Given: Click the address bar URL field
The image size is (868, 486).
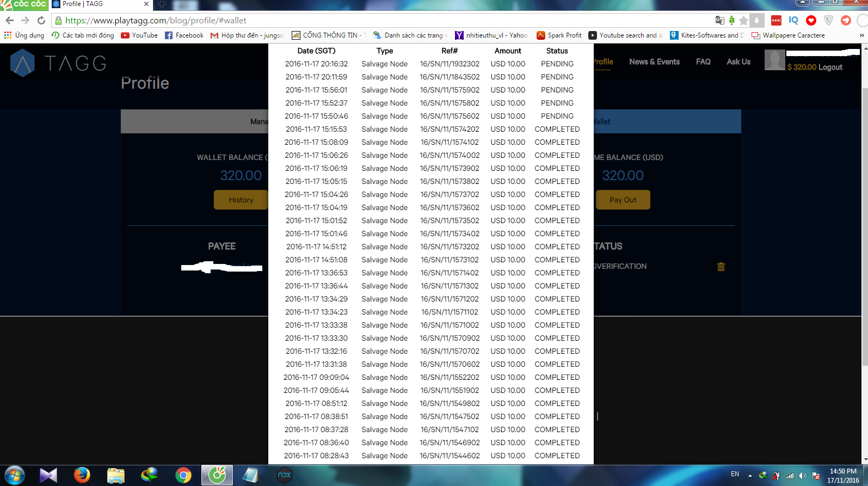Looking at the screenshot, I should [381, 21].
